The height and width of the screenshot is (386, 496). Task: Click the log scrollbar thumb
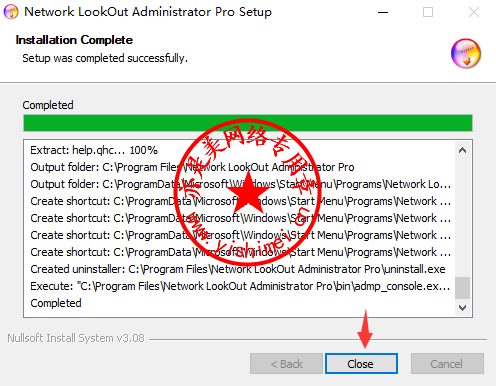(x=462, y=288)
